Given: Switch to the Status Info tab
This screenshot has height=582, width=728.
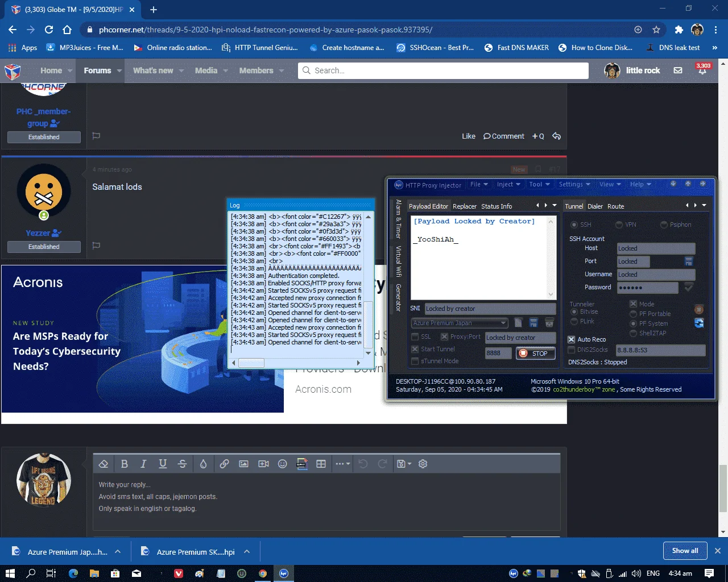Looking at the screenshot, I should (497, 206).
